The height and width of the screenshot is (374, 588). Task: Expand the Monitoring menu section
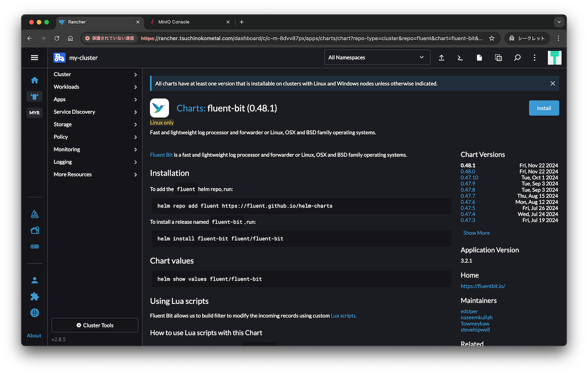click(x=95, y=149)
